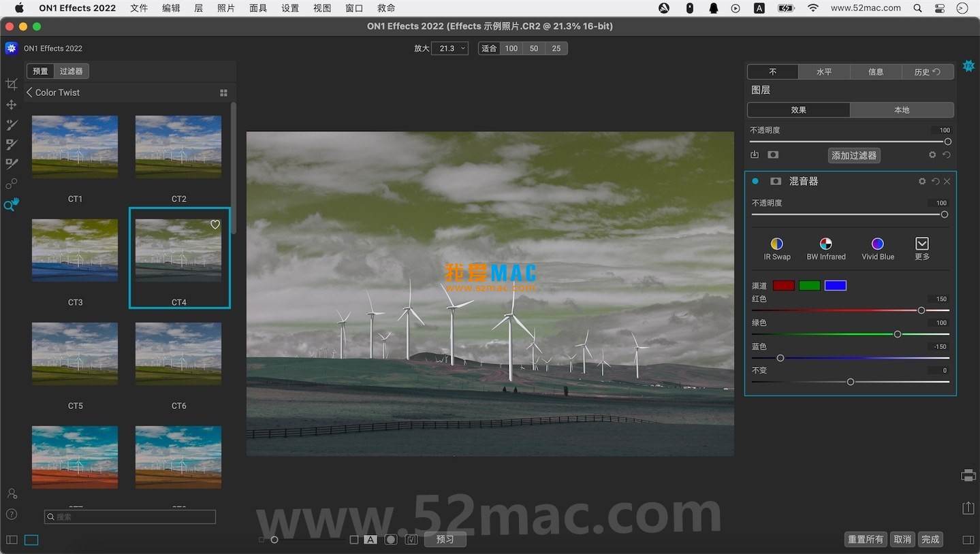980x554 pixels.
Task: Remove the 混音器 filter
Action: (x=947, y=181)
